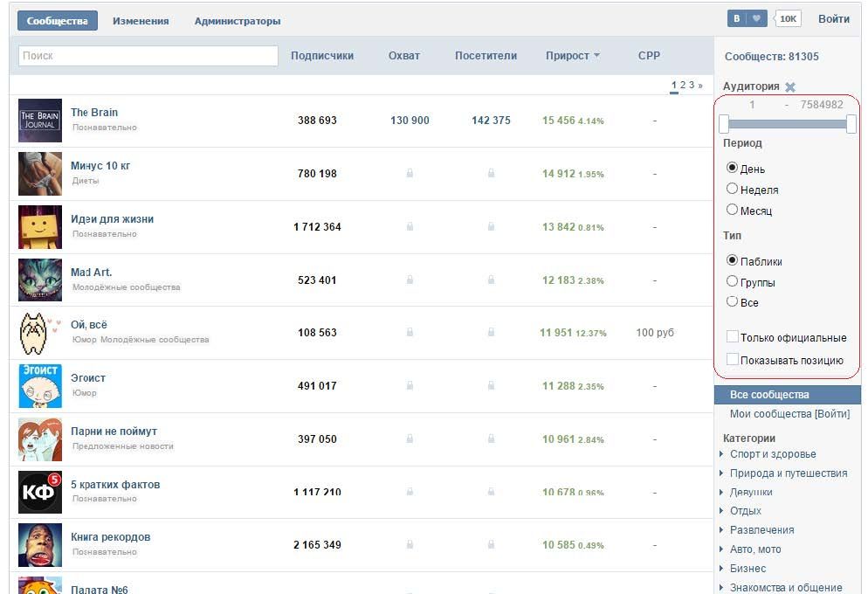Click the Охват lock icon for Ой, всё
Image resolution: width=868 pixels, height=594 pixels.
pos(410,332)
